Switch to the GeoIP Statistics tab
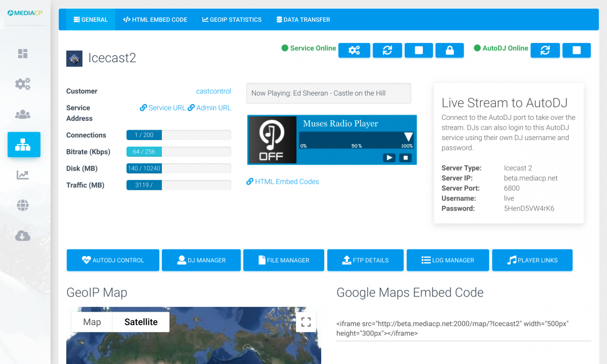This screenshot has height=364, width=607. 232,20
